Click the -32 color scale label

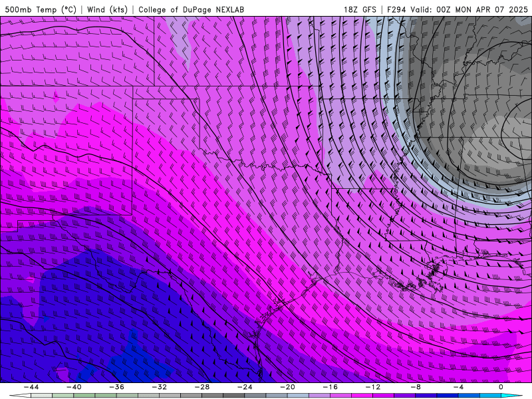(x=160, y=387)
